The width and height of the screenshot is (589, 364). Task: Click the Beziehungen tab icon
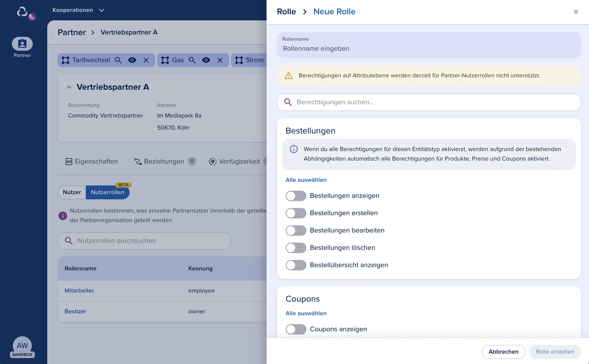[x=138, y=162]
